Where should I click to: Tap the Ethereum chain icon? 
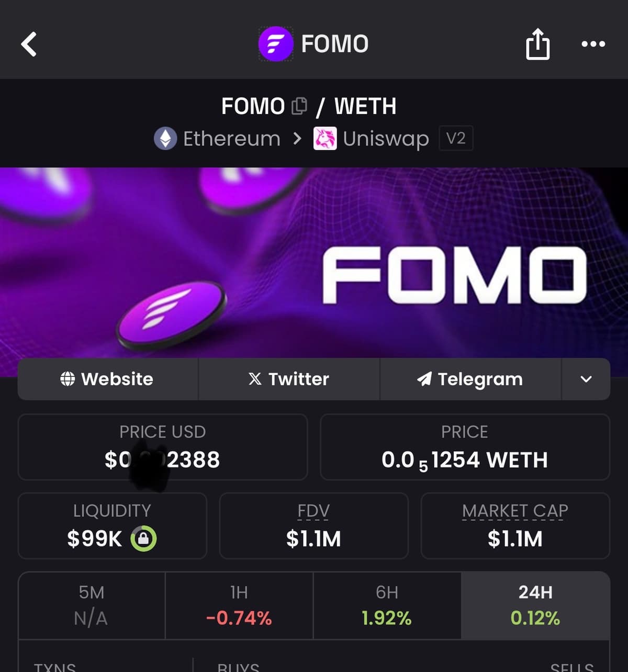click(165, 139)
